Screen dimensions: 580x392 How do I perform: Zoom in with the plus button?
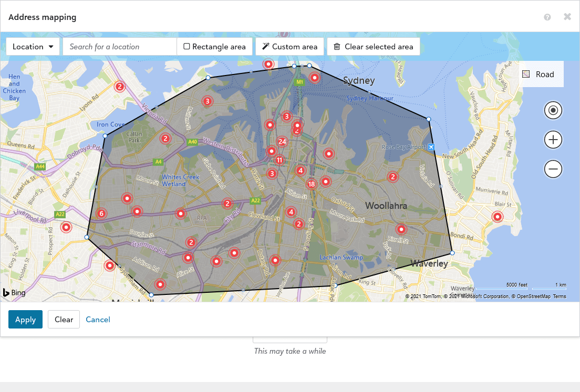tap(553, 140)
